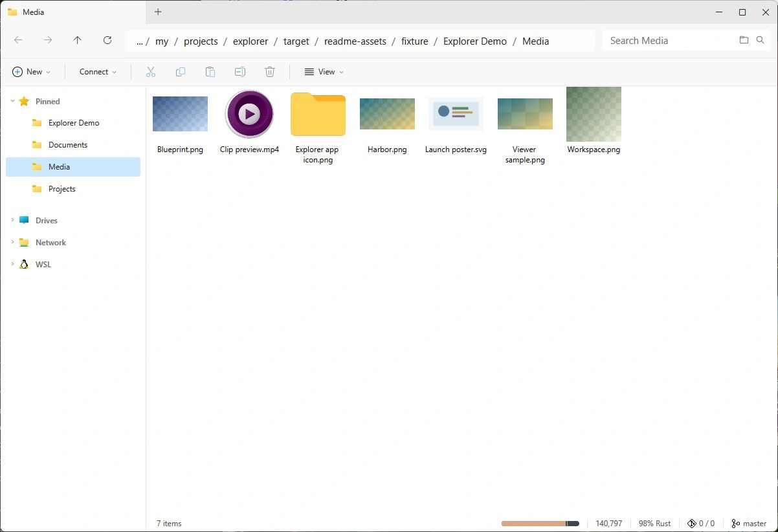
Task: Click the language breakdown bar in status bar
Action: click(540, 523)
